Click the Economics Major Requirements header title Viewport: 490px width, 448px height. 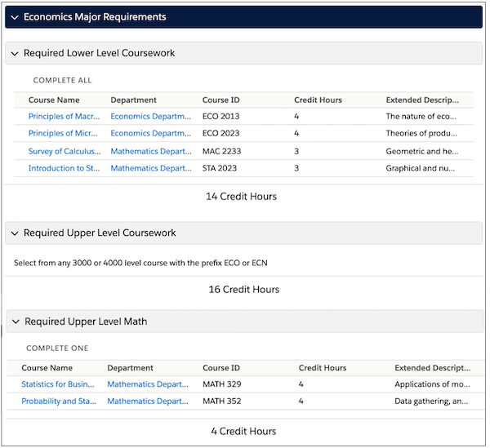pos(95,17)
